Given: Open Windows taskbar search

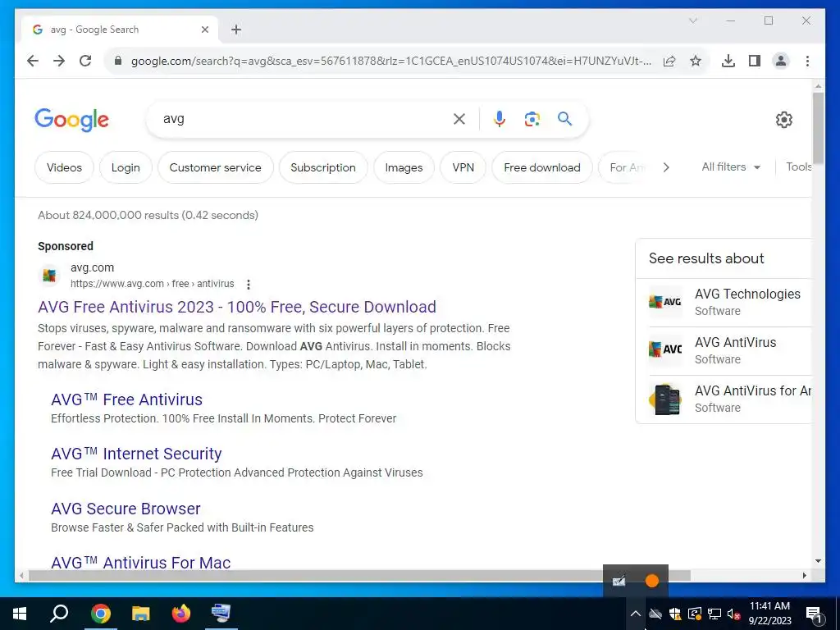Looking at the screenshot, I should (59, 614).
